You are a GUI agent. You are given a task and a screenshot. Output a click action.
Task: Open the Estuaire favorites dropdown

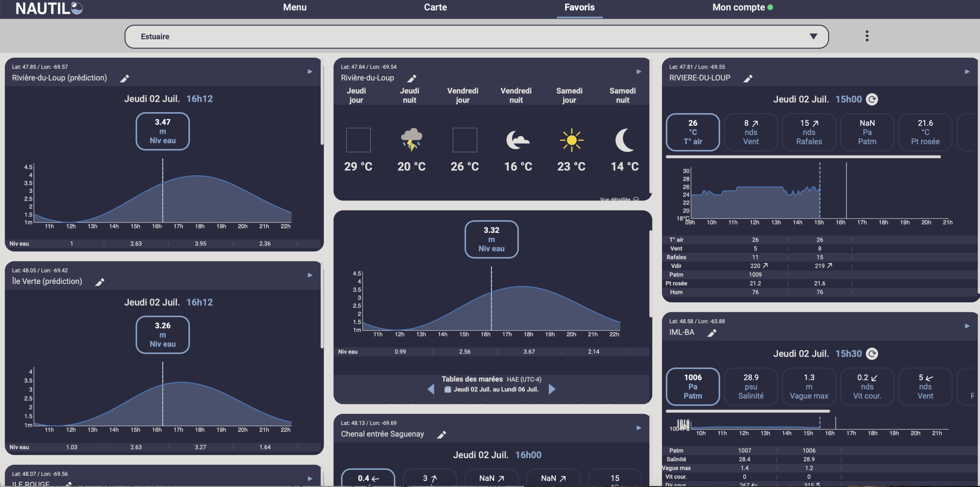[477, 37]
